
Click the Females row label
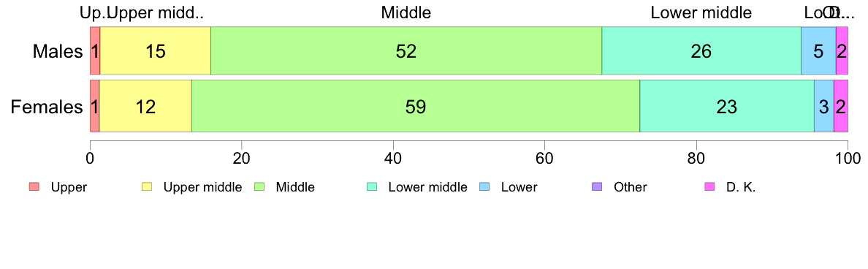click(x=47, y=106)
